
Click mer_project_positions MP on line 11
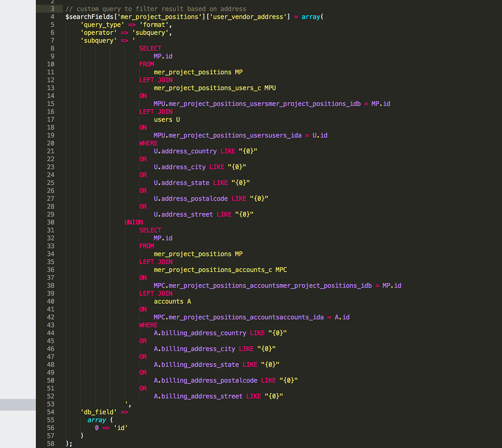[198, 72]
